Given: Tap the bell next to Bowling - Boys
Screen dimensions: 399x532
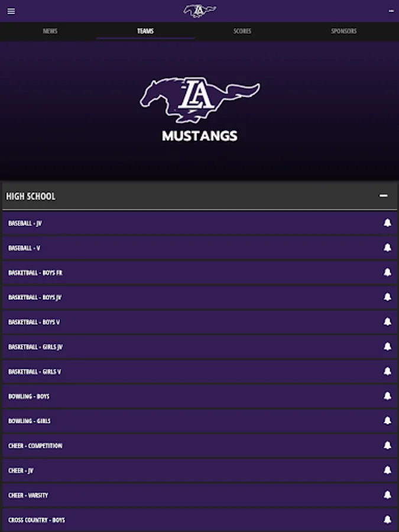Looking at the screenshot, I should tap(387, 396).
